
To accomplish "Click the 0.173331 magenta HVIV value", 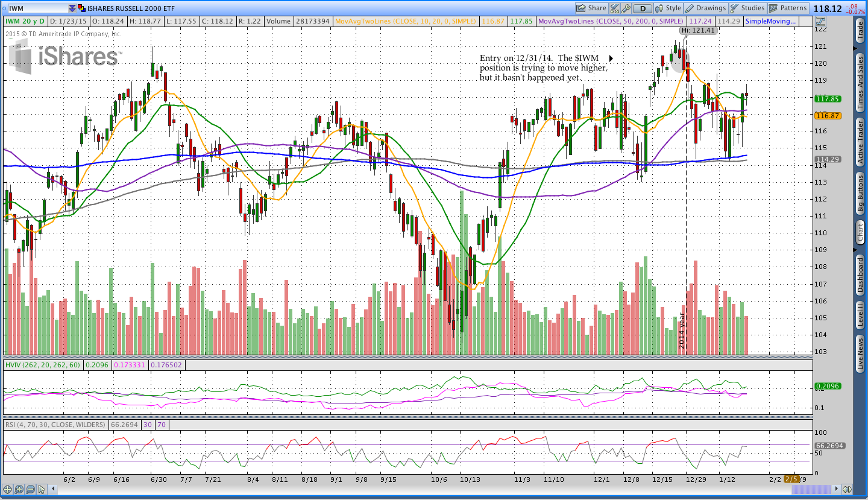I will 130,365.
